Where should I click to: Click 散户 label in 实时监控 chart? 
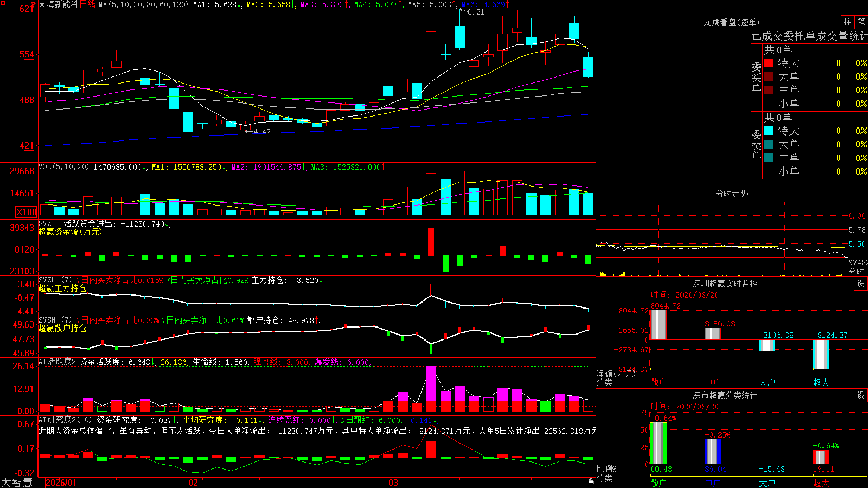click(x=659, y=382)
